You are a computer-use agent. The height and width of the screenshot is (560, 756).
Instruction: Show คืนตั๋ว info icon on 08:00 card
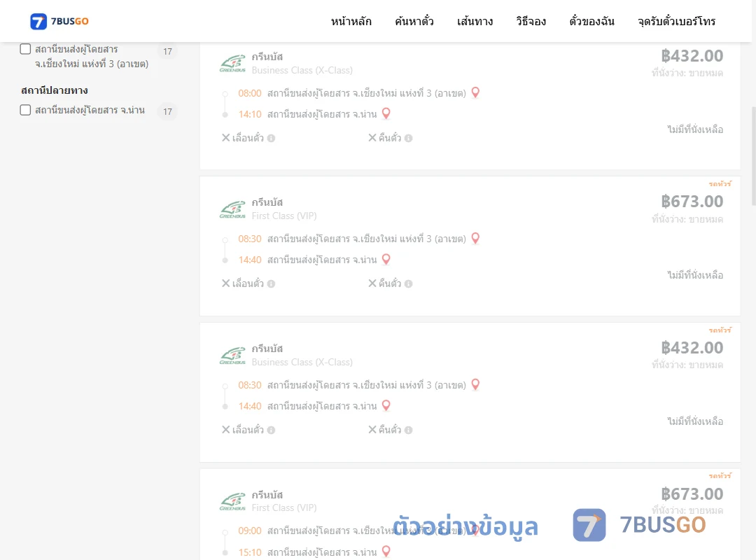pos(408,139)
